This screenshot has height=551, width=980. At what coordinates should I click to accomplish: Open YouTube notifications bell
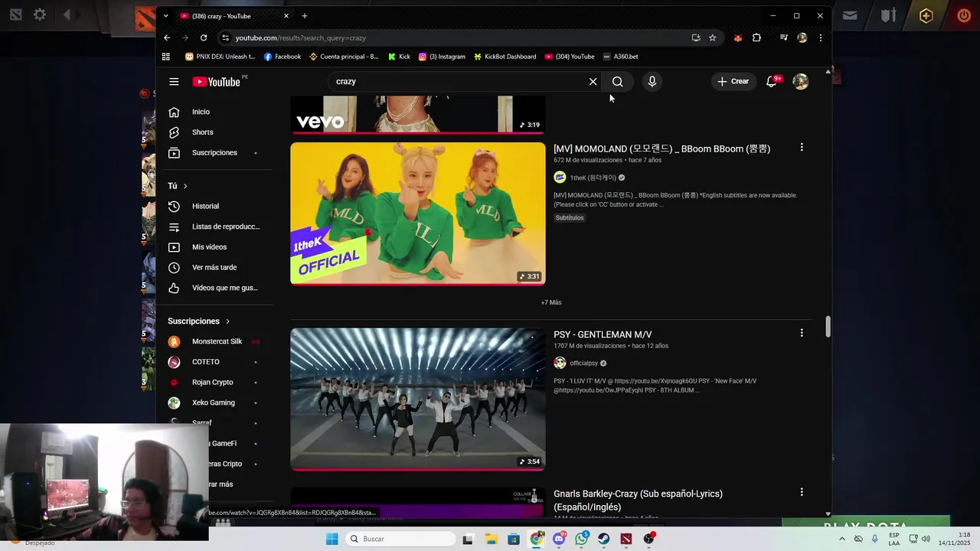point(772,82)
